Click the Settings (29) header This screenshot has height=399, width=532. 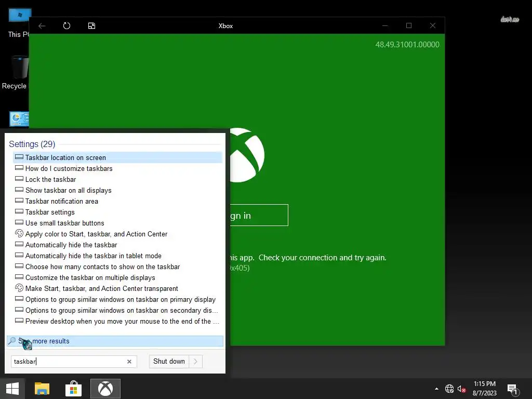[x=32, y=144]
